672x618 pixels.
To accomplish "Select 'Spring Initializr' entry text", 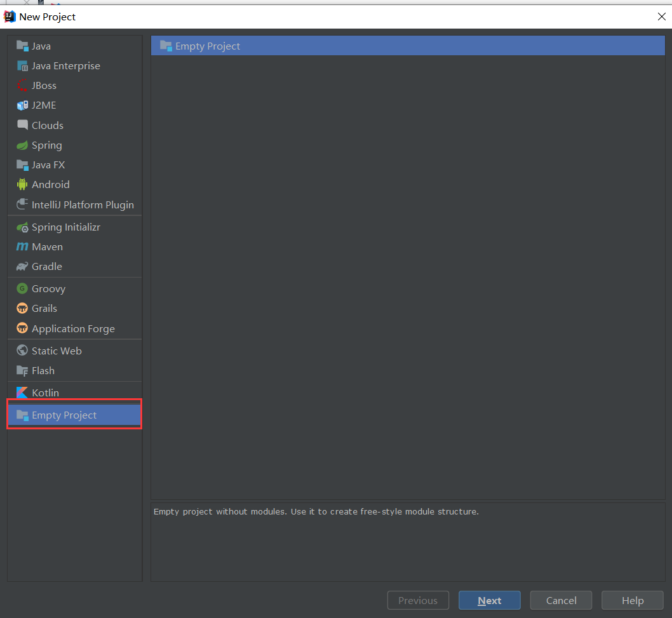I will tap(66, 227).
